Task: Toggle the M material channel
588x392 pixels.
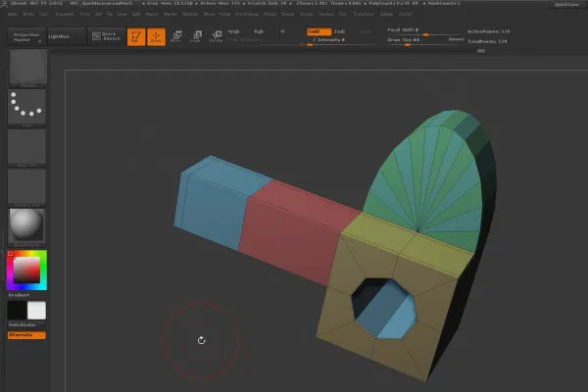Action: click(x=282, y=32)
